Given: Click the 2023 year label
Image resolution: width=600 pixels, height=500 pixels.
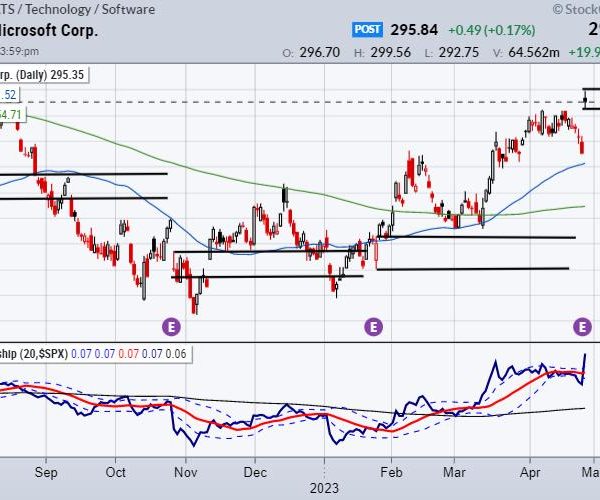Looking at the screenshot, I should point(324,489).
